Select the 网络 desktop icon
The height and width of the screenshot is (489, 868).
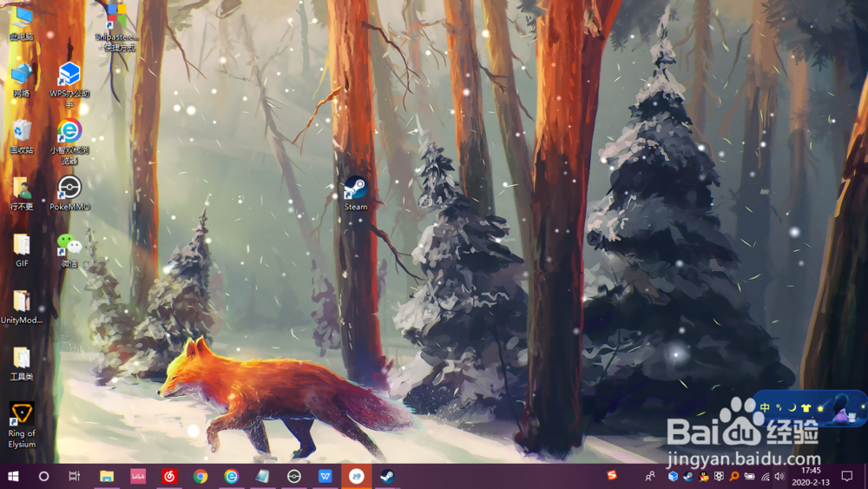(22, 80)
